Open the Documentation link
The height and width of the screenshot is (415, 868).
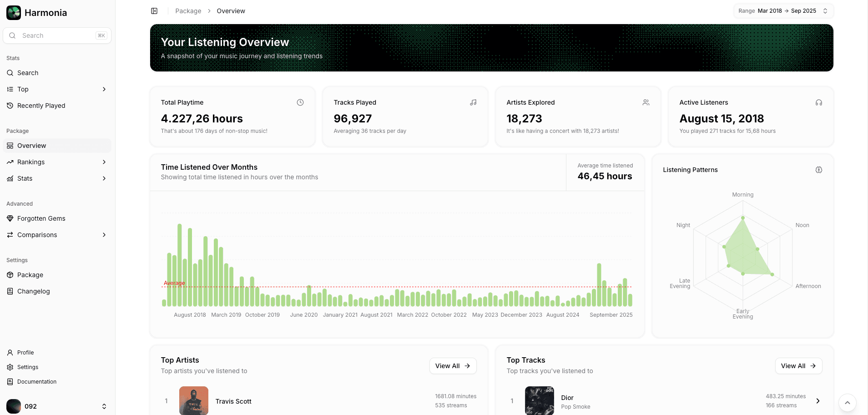coord(57,382)
